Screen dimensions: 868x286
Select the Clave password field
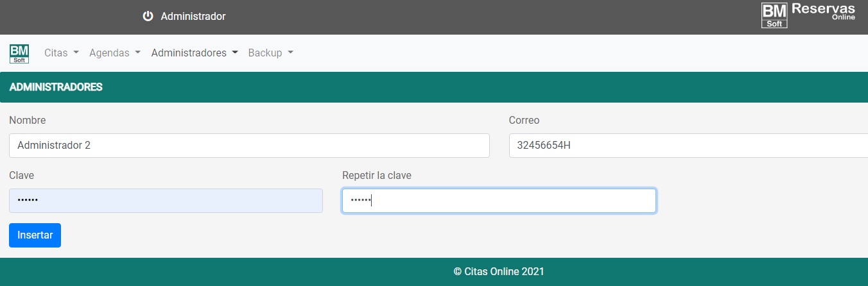click(x=166, y=201)
